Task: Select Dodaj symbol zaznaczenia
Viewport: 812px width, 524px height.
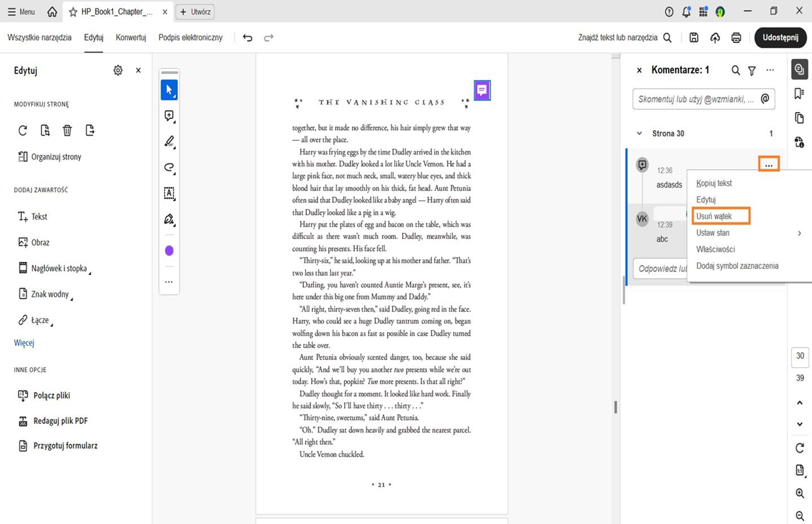Action: click(x=738, y=266)
